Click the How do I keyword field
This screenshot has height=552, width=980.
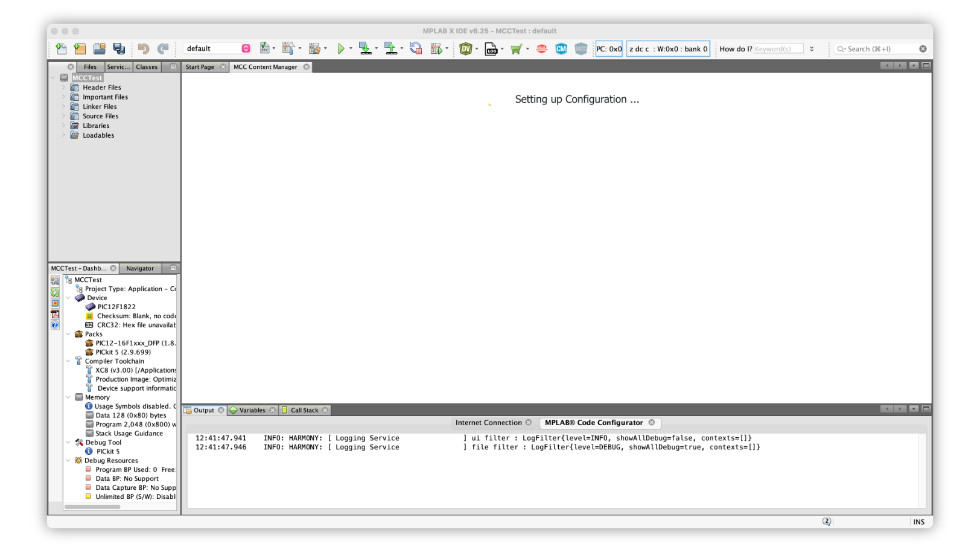tap(778, 49)
